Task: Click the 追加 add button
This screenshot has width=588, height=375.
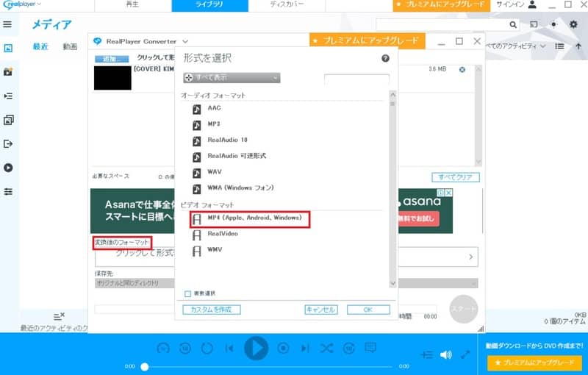Action: [112, 59]
